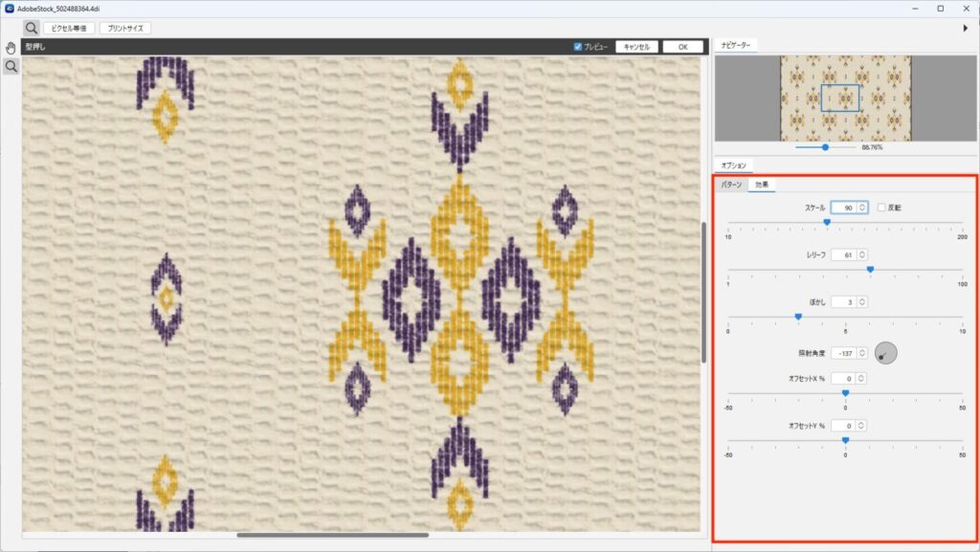Select the Zoom tool in left toolbar
The width and height of the screenshot is (980, 552).
point(11,66)
